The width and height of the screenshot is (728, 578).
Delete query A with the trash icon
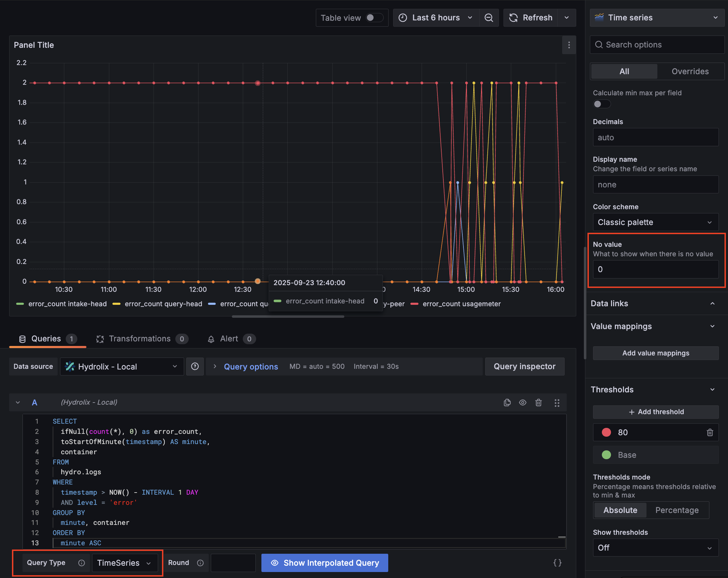coord(538,403)
